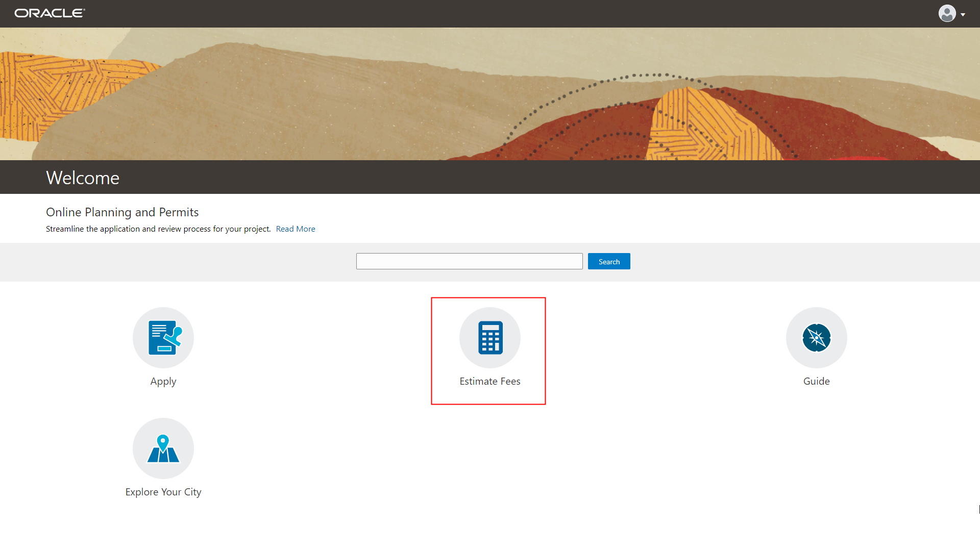Expand the user account dropdown arrow
Screen dimensions: 980x551
[x=963, y=14]
